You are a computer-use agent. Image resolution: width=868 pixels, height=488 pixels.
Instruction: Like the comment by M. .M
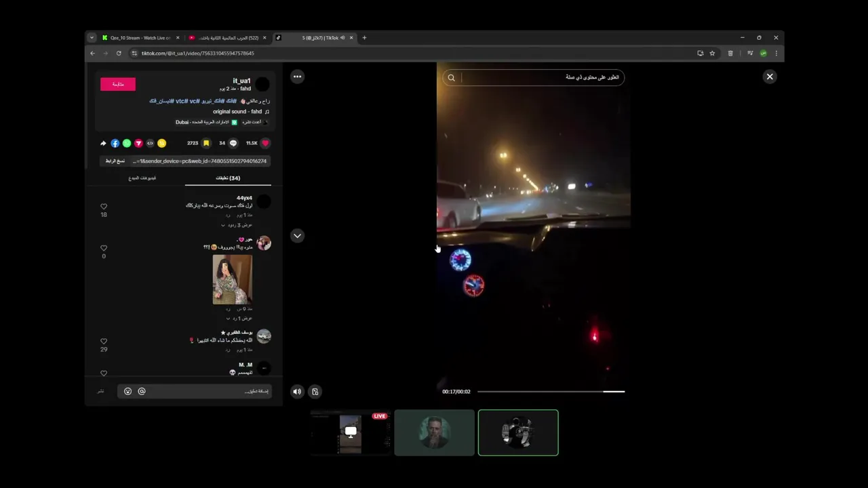click(x=104, y=373)
